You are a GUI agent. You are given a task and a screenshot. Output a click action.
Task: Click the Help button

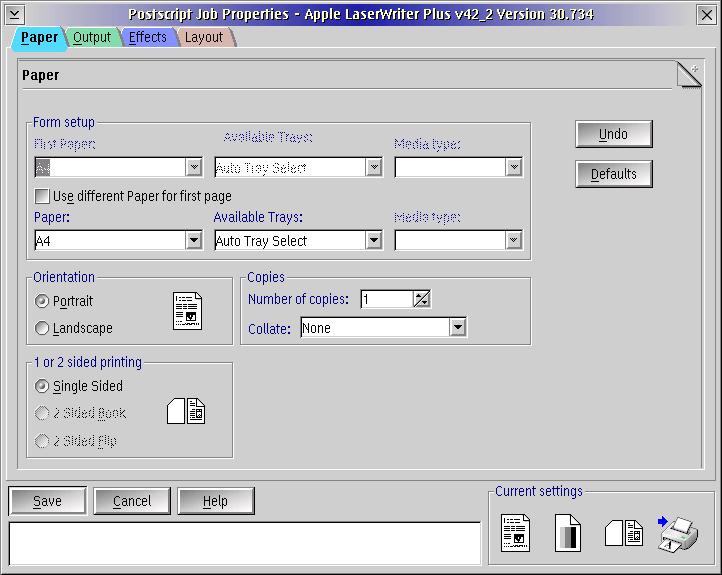click(x=215, y=501)
